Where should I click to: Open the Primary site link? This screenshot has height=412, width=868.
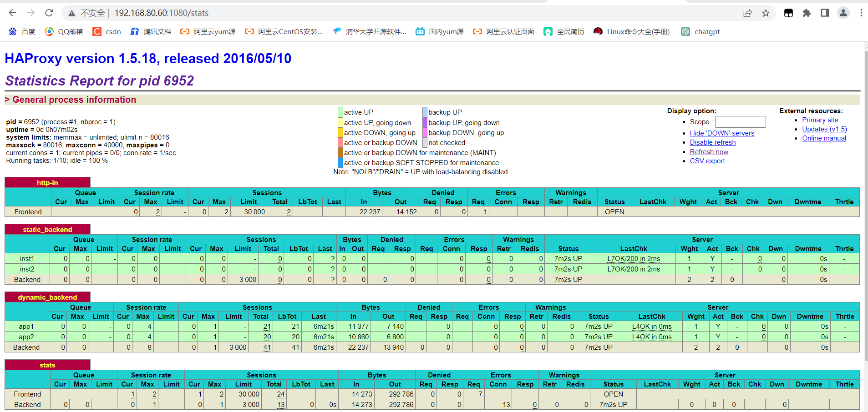pyautogui.click(x=820, y=120)
